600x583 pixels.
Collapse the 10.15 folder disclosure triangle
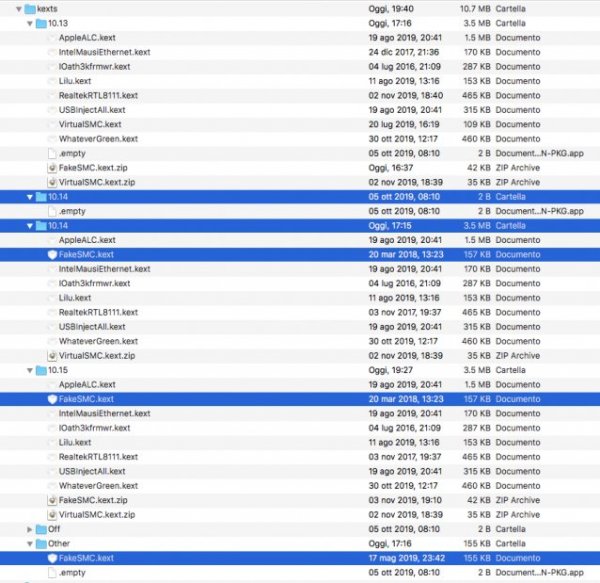click(x=29, y=370)
